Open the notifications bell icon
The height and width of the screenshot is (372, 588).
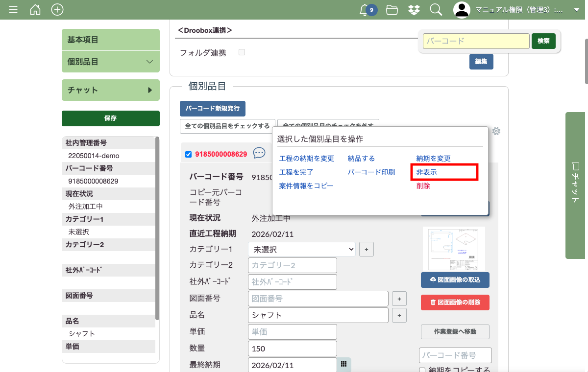364,10
